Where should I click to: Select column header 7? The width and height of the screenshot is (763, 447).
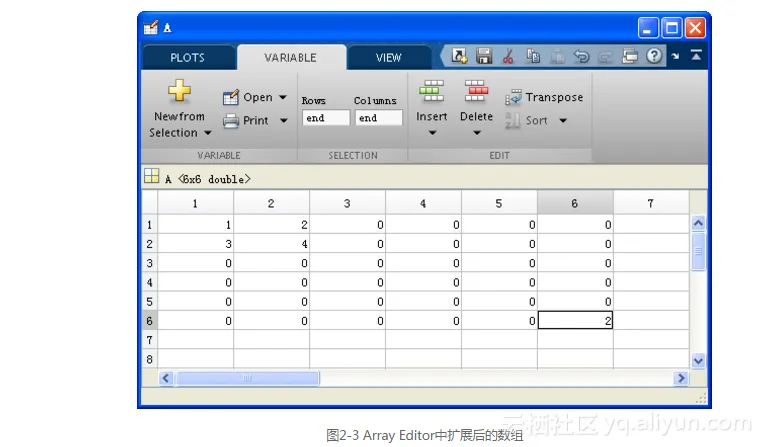click(x=651, y=203)
